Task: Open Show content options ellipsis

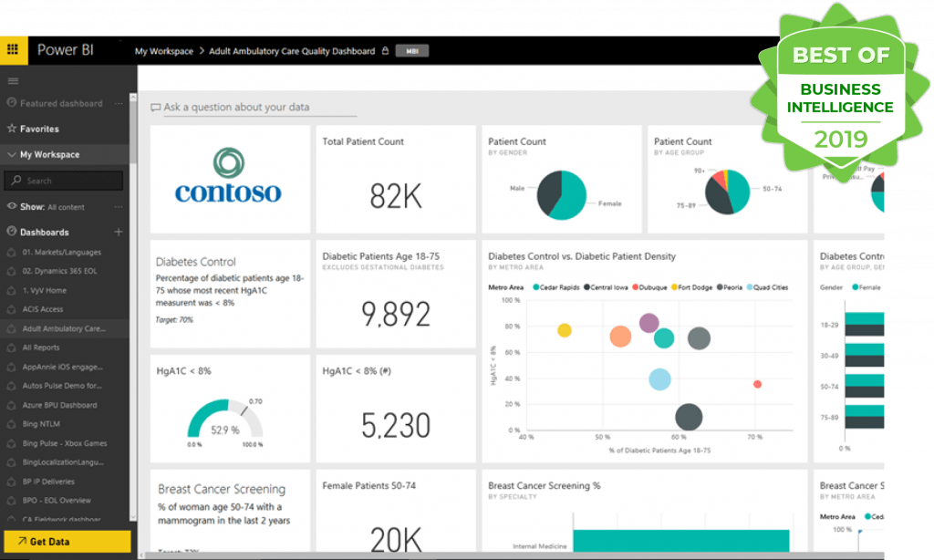Action: 119,207
